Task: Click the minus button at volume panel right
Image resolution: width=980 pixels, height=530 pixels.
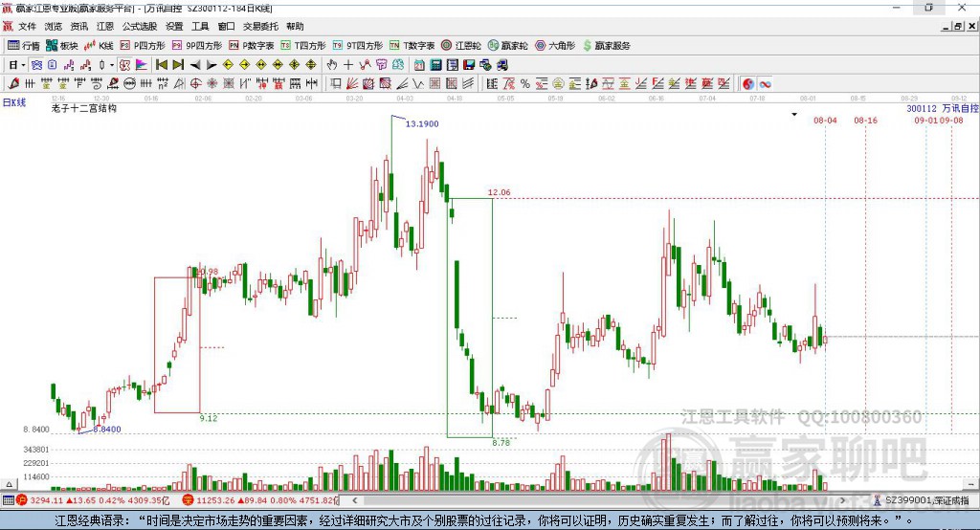Action: tap(970, 484)
